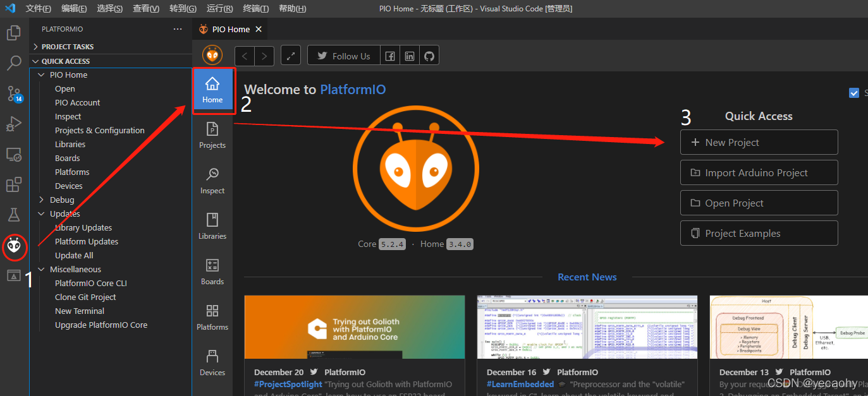Select Platform Updates tree item
The width and height of the screenshot is (868, 396).
tap(87, 241)
